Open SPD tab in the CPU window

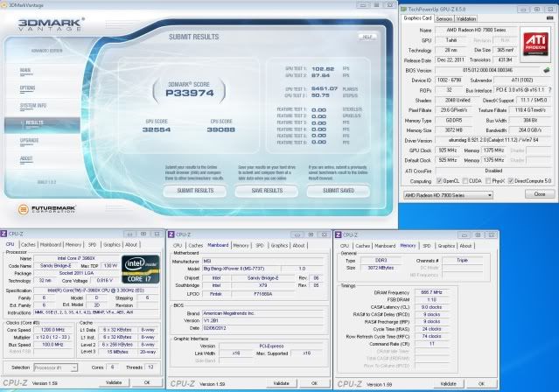click(92, 244)
